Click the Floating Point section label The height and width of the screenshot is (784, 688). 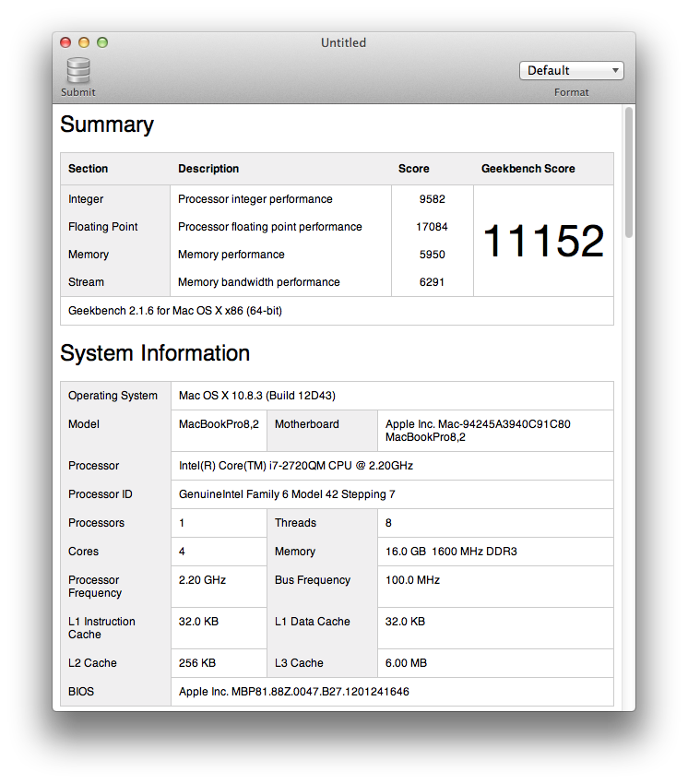pyautogui.click(x=103, y=227)
